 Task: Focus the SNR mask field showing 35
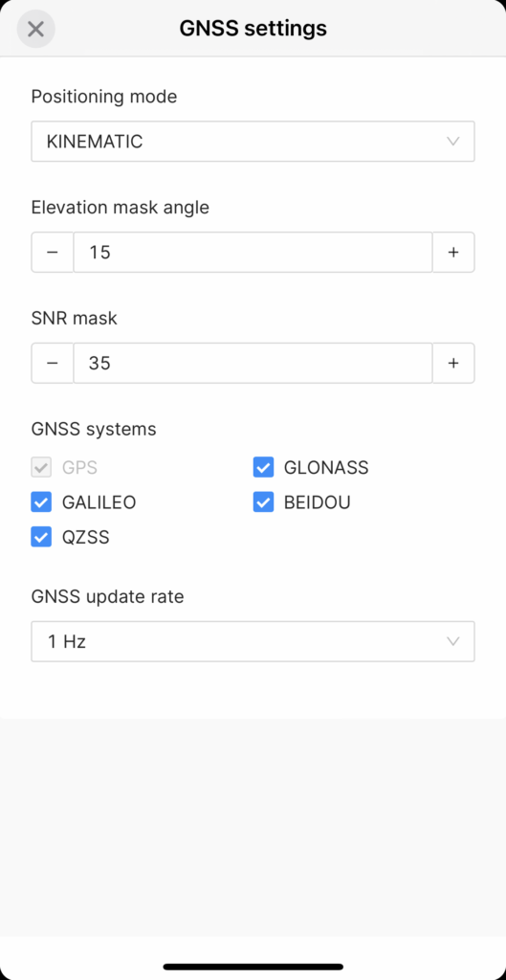(x=253, y=363)
